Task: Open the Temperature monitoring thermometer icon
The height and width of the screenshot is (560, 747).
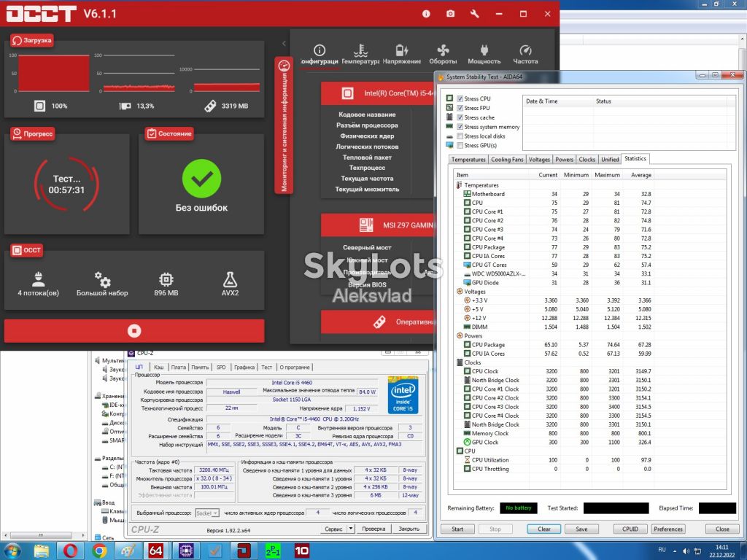Action: pos(360,50)
